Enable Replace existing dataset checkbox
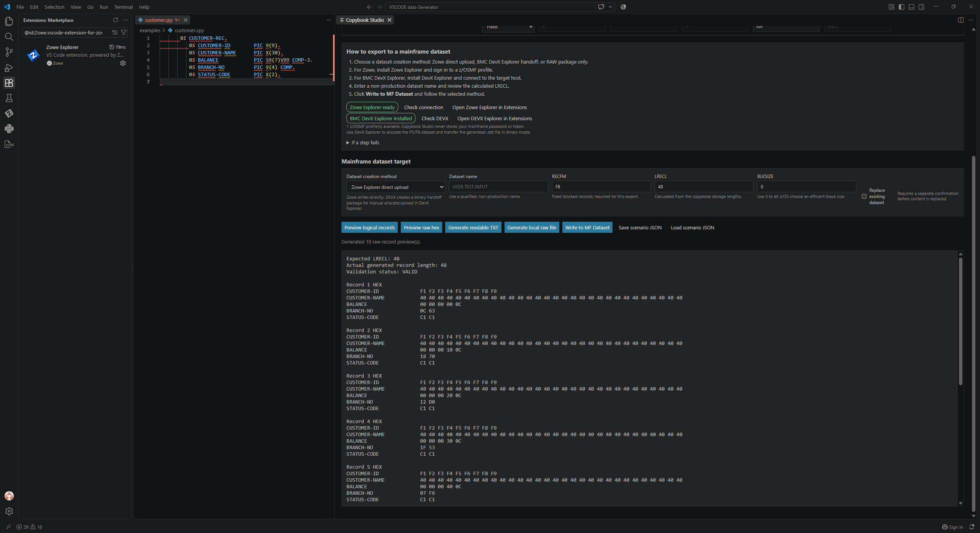 coord(864,196)
